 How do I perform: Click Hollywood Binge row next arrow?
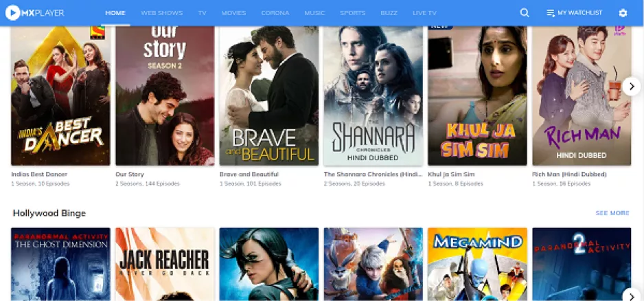point(631,296)
